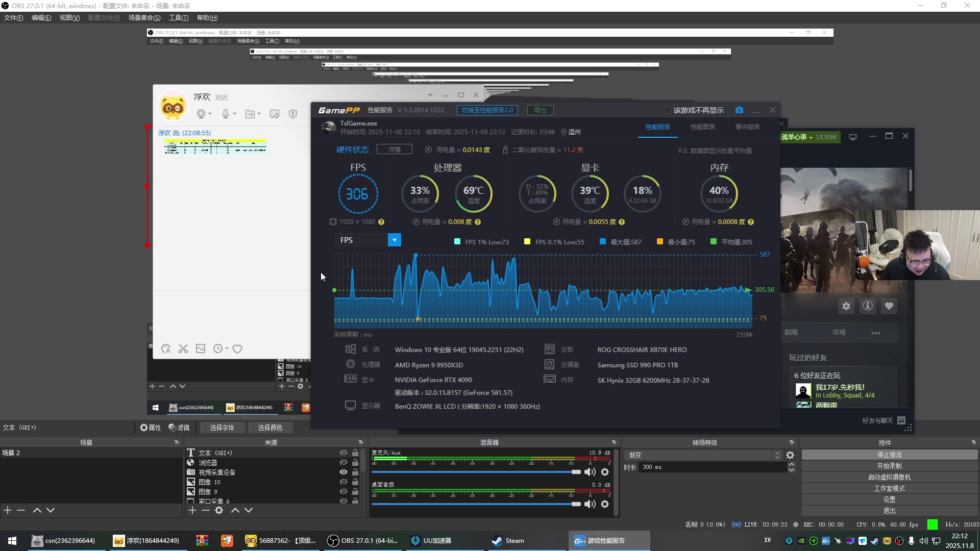
Task: Open 桌面音频 mixer settings gear
Action: tap(605, 505)
